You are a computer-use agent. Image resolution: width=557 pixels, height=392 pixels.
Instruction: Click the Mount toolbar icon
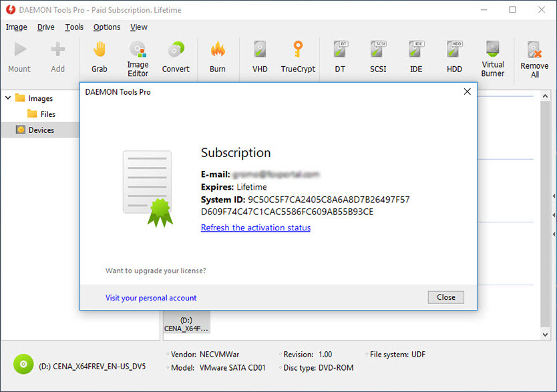click(x=19, y=57)
